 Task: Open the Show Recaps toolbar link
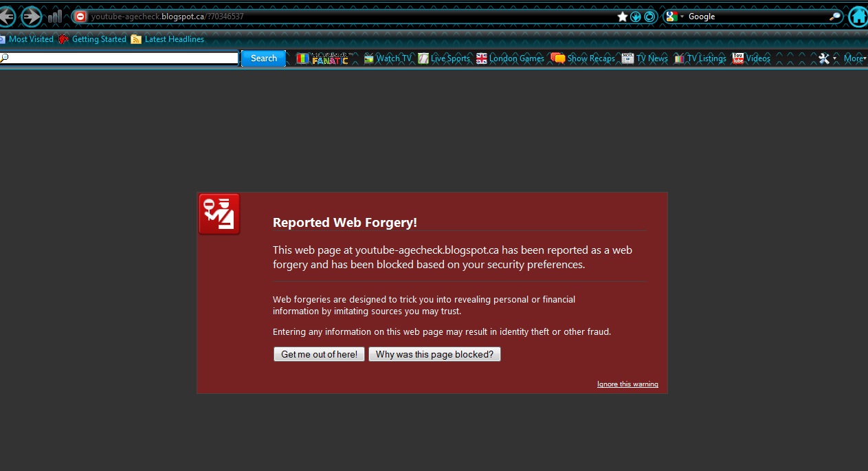pos(583,58)
